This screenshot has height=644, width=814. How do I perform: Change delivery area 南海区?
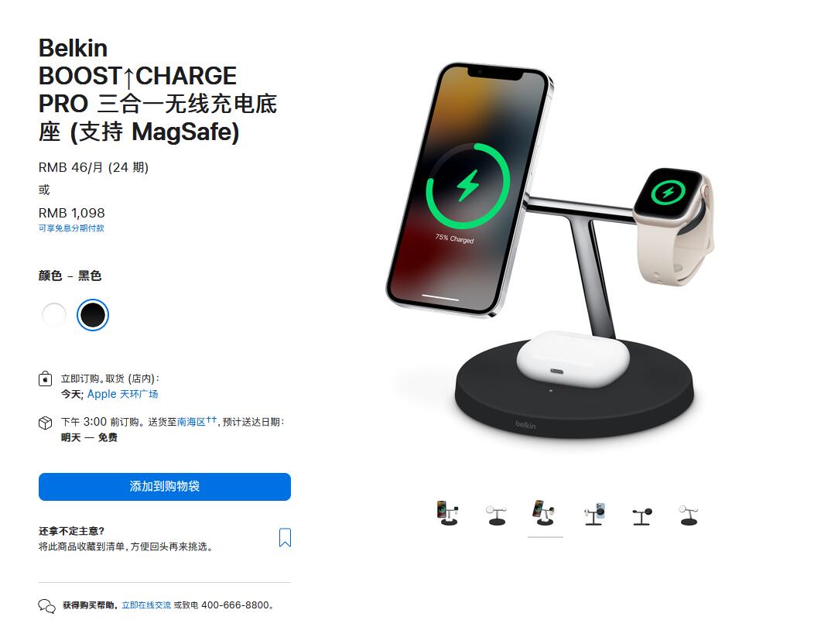[x=192, y=422]
